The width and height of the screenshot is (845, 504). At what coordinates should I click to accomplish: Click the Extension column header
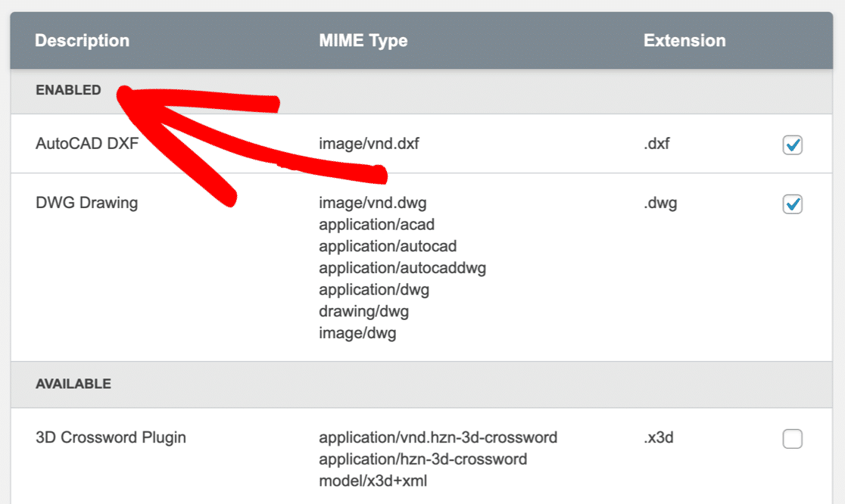click(x=684, y=41)
